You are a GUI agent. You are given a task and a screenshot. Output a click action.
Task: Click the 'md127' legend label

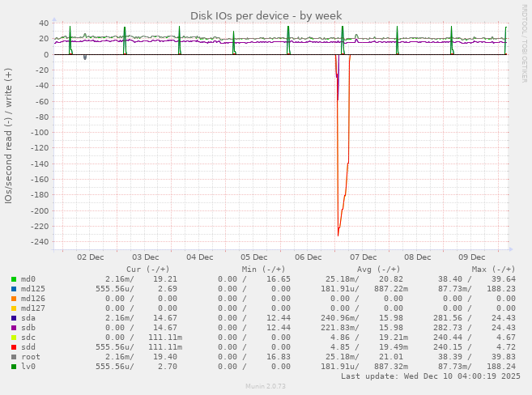click(x=33, y=308)
